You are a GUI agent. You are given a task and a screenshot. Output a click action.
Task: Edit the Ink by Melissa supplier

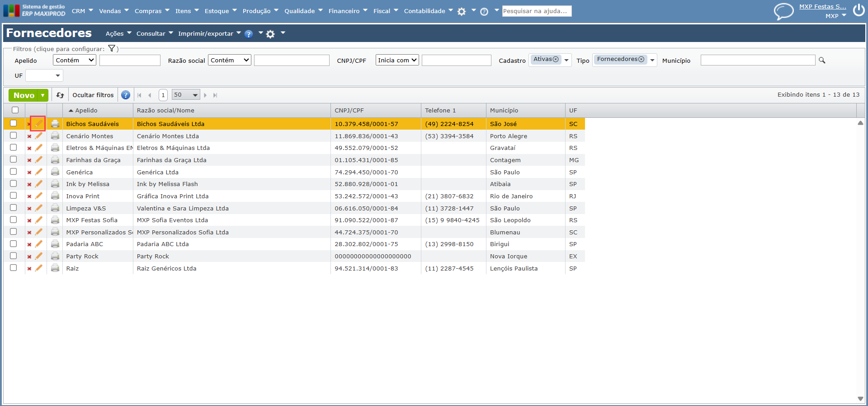tap(39, 184)
